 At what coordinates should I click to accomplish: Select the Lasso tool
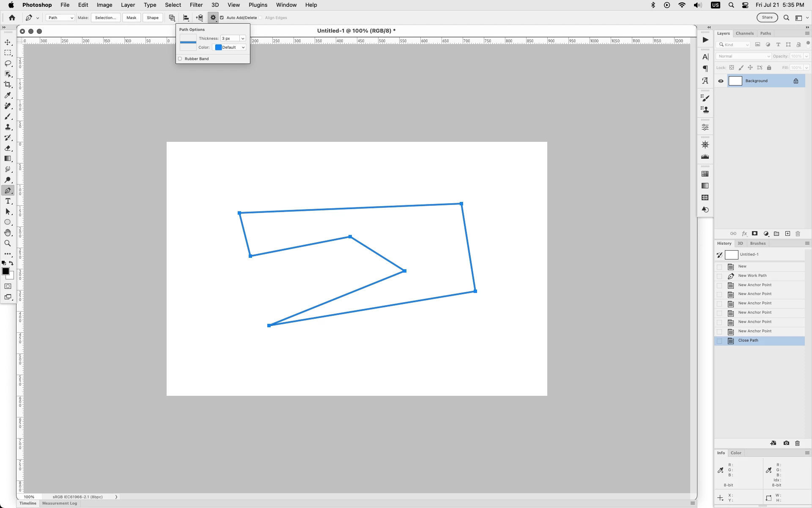(8, 63)
